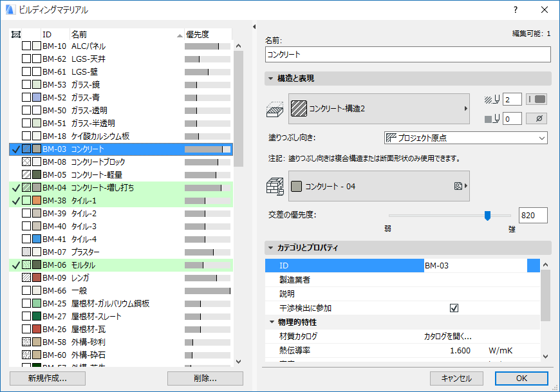Screen dimensions: 560x392
Task: Click the red swatch of BM-26 屋根材-瓦
Action: point(37,329)
